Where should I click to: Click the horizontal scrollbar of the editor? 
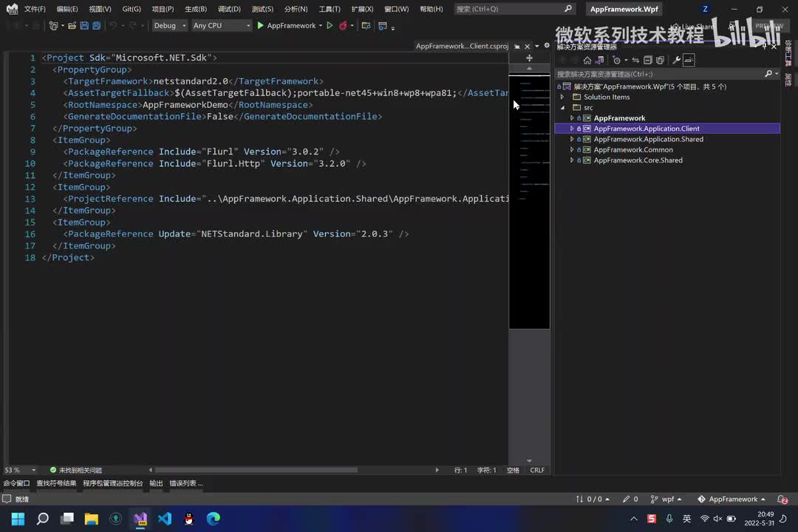point(256,470)
